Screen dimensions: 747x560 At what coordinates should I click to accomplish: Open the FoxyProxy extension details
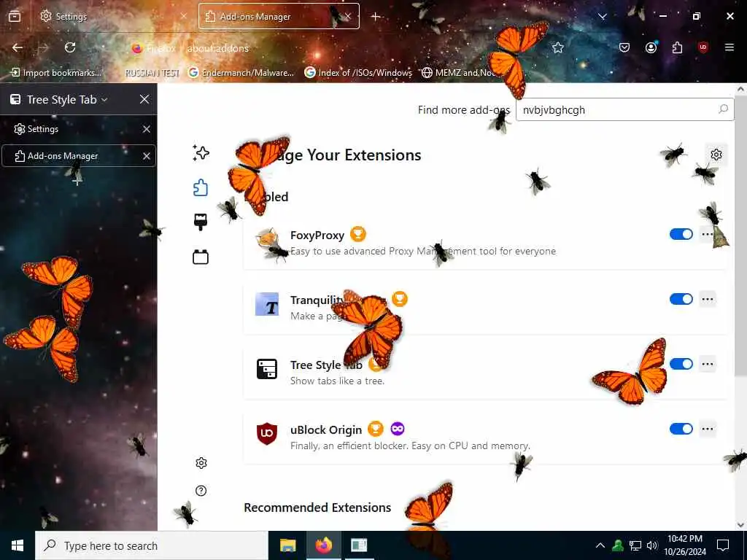pyautogui.click(x=485, y=243)
